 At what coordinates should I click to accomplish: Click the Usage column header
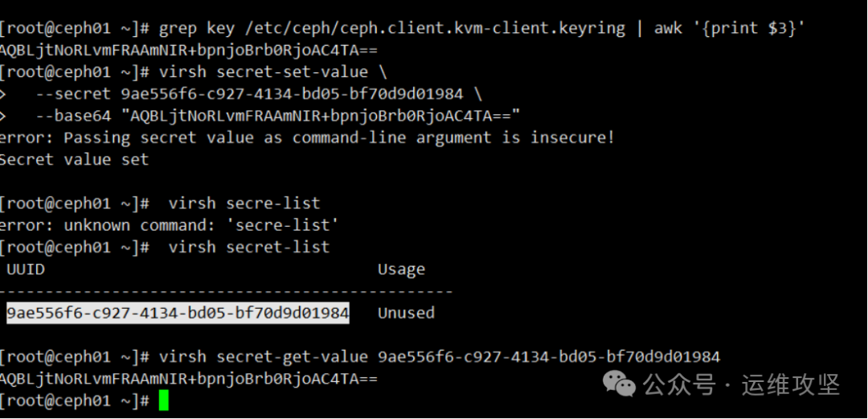pos(401,269)
